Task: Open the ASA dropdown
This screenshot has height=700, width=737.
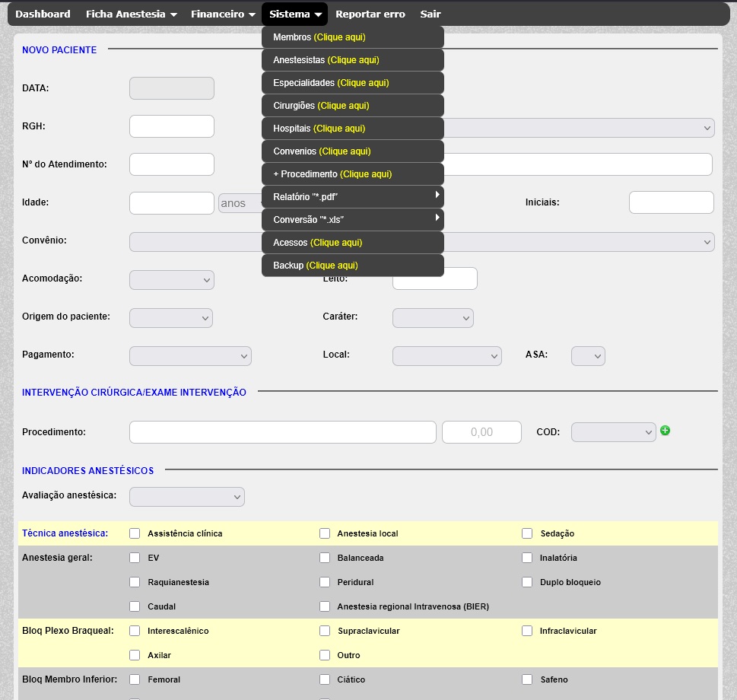Action: 588,355
